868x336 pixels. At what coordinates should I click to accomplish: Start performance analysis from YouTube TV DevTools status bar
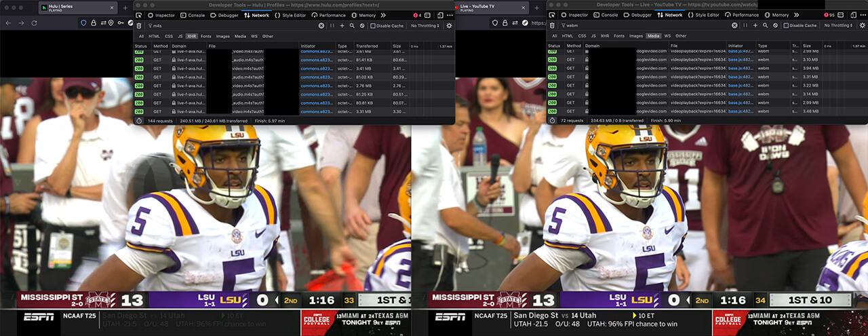tap(552, 120)
